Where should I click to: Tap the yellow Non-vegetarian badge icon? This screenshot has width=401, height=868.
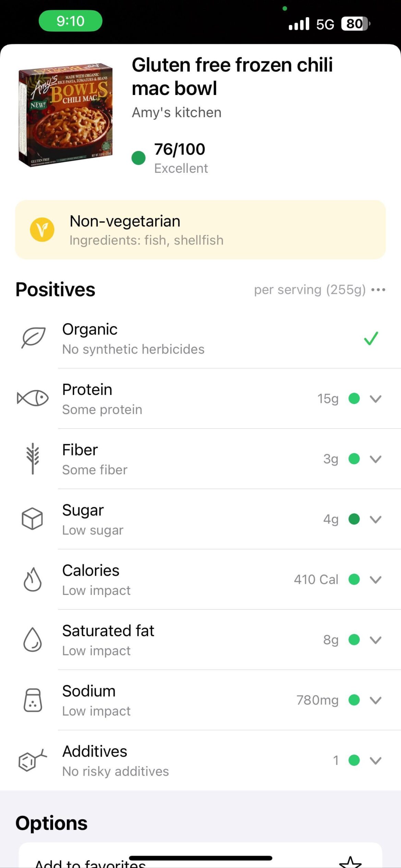pos(42,229)
